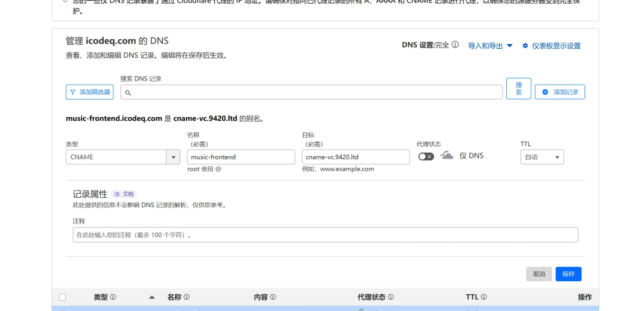Click info icon next to 名称 column header
The height and width of the screenshot is (311, 644).
[x=187, y=297]
